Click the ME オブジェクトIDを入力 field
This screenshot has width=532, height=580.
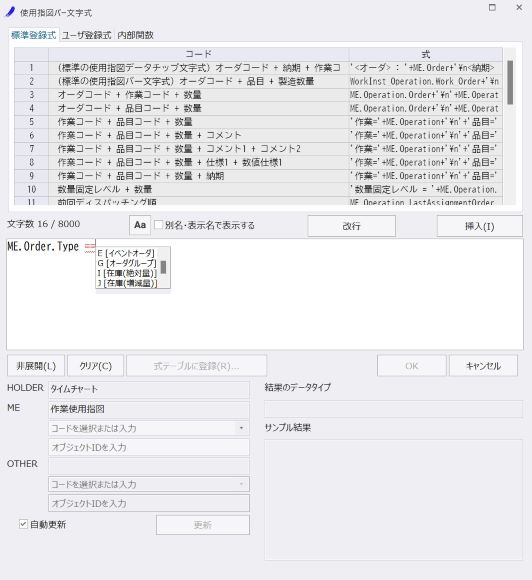149,447
